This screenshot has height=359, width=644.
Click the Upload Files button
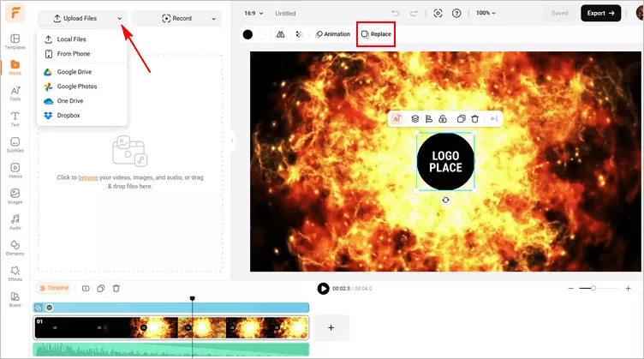[x=75, y=19]
